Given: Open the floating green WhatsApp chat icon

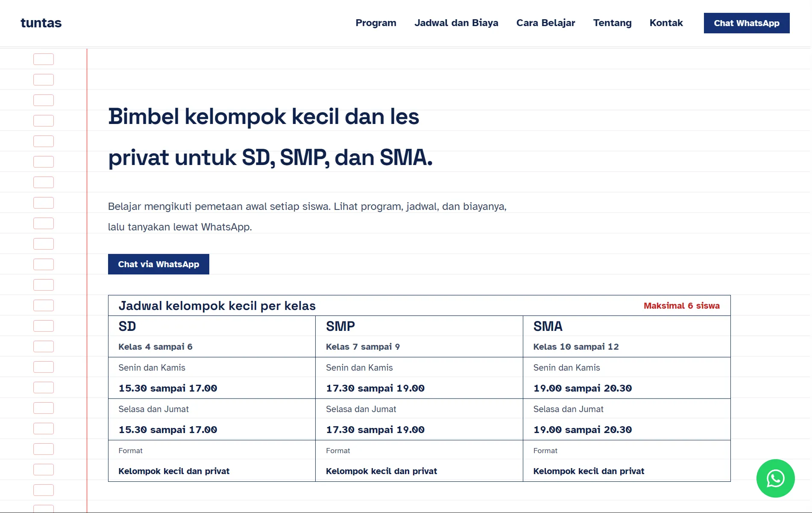Looking at the screenshot, I should (x=775, y=478).
